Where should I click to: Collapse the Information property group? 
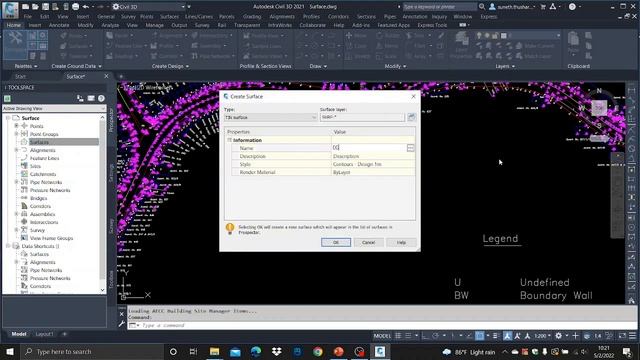coord(229,140)
